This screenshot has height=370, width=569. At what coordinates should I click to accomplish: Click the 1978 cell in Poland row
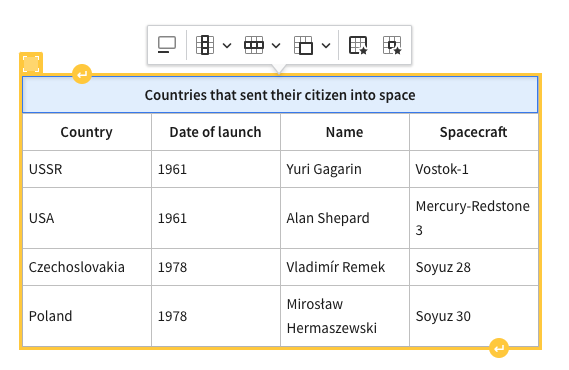point(216,316)
